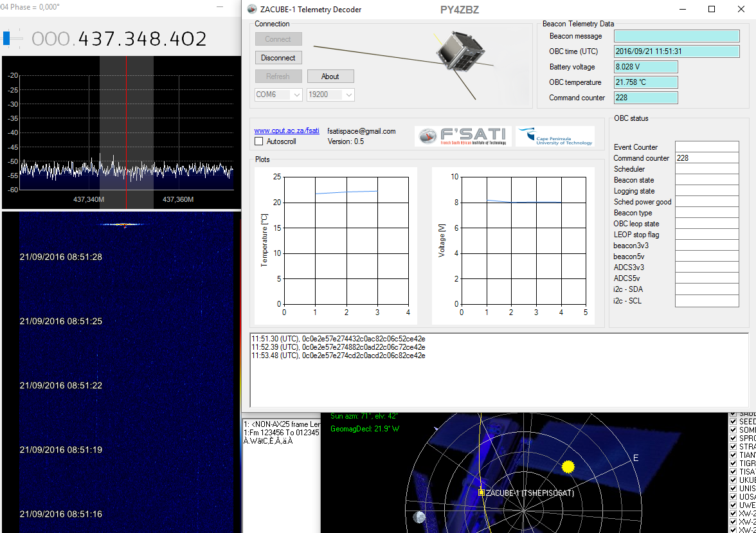Enable the Autoscroll checkbox
Image resolution: width=756 pixels, height=533 pixels.
pyautogui.click(x=259, y=141)
